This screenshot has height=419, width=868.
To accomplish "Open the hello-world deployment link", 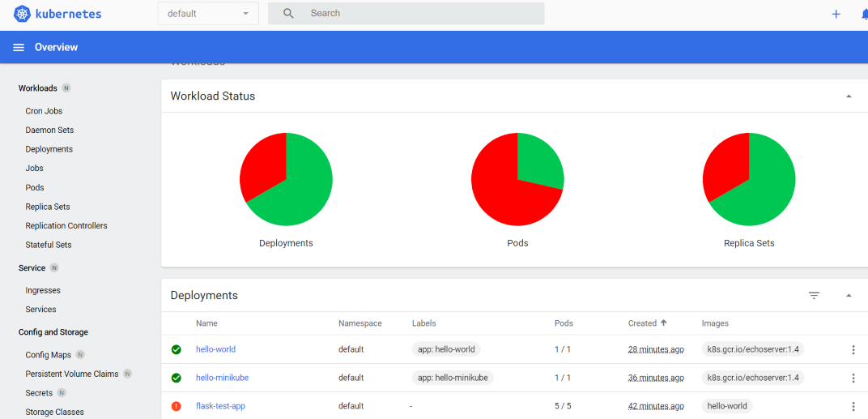I will (216, 350).
